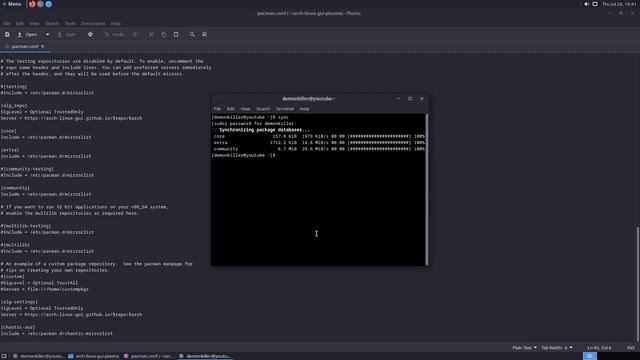The height and width of the screenshot is (360, 640).
Task: Open the terminal View menu
Action: click(245, 109)
